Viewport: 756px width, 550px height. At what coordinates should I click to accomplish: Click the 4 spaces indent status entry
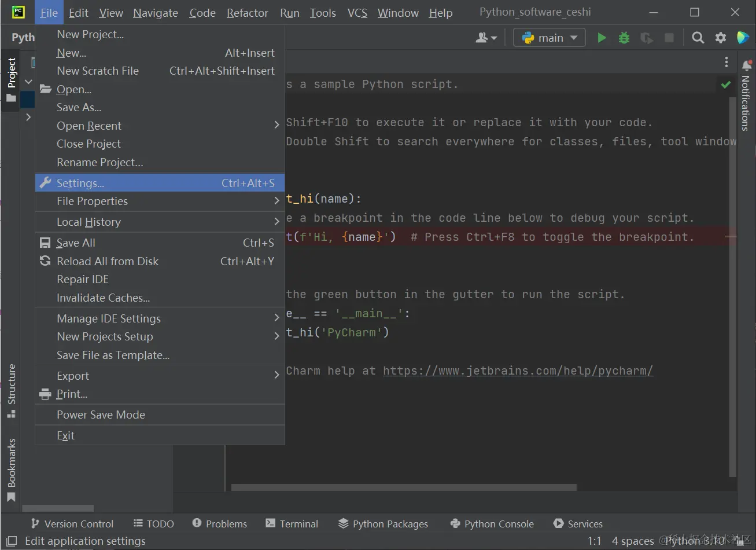[x=633, y=541]
